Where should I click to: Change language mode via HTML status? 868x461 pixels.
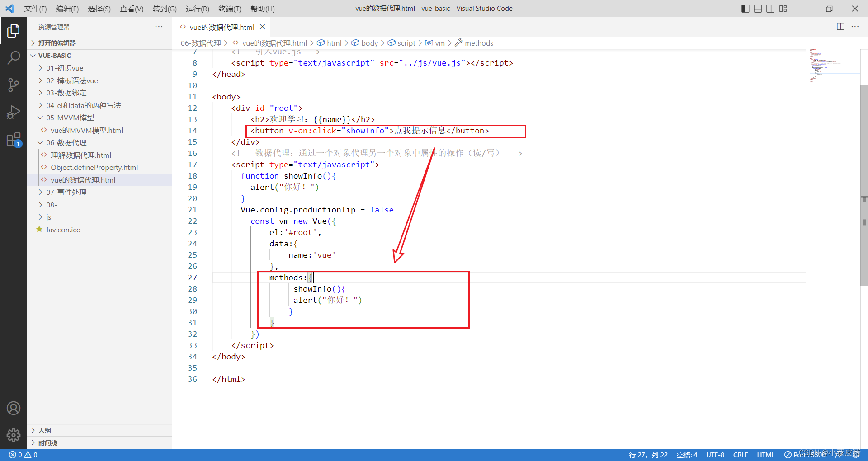[x=766, y=455]
